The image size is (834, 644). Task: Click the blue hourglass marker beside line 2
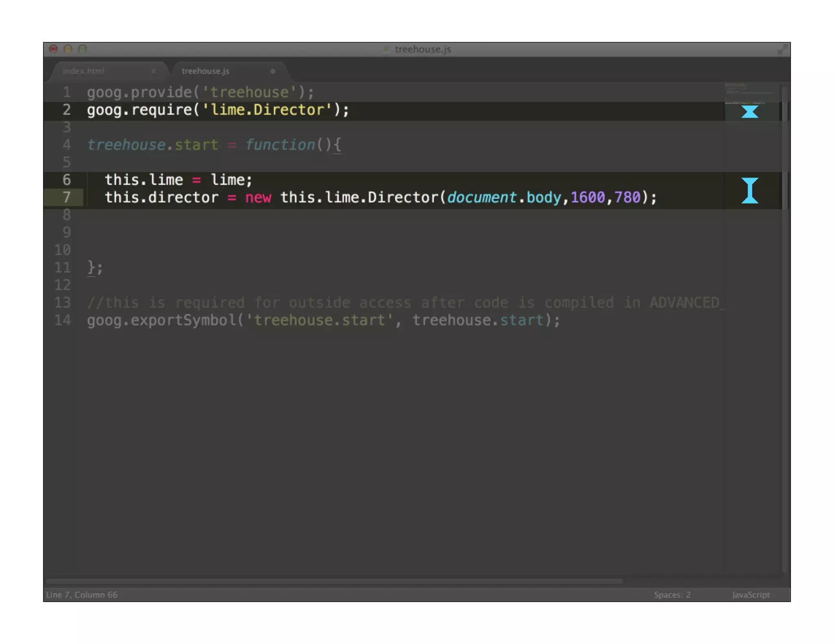(749, 112)
